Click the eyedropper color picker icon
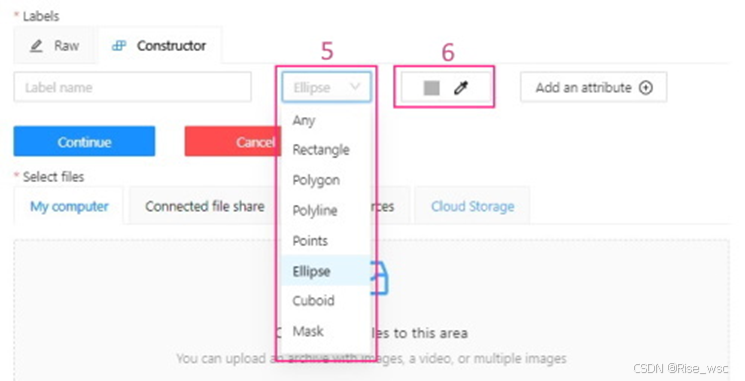The image size is (745, 381). click(x=460, y=87)
